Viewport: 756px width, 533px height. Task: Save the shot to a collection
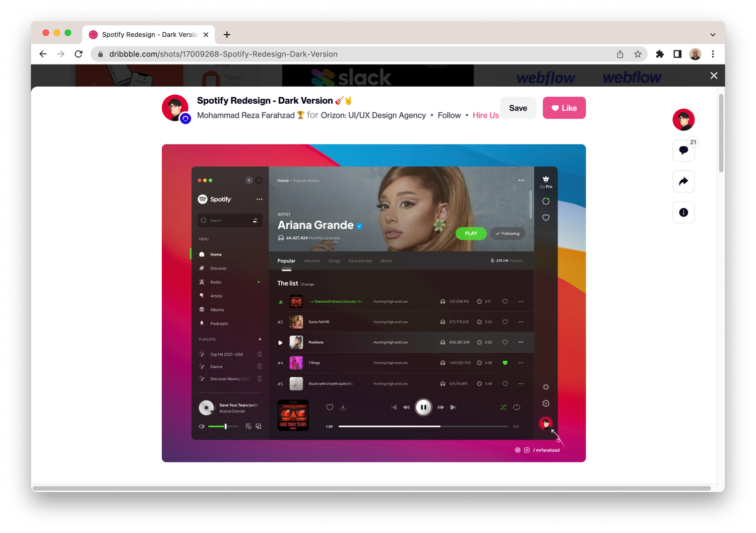click(x=518, y=108)
